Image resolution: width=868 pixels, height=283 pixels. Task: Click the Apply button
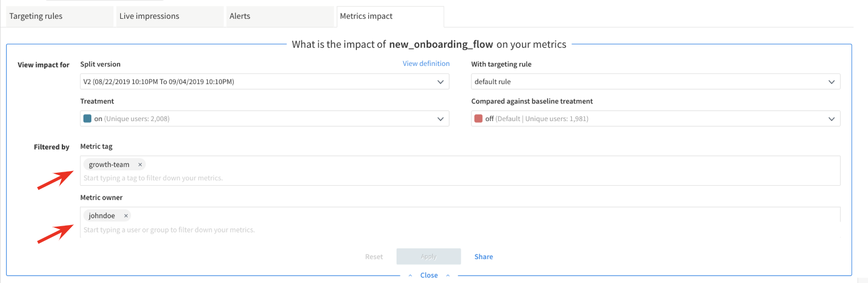[429, 257]
